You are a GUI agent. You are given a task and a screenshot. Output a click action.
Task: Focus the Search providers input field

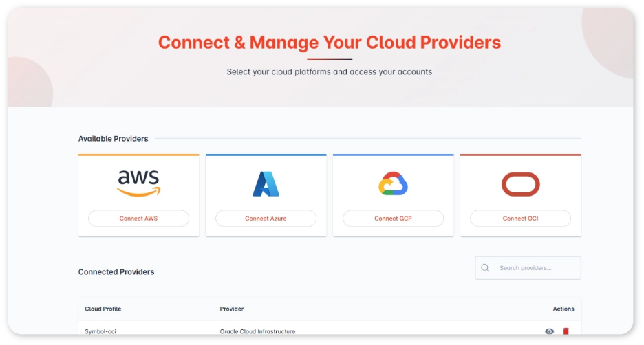click(528, 268)
